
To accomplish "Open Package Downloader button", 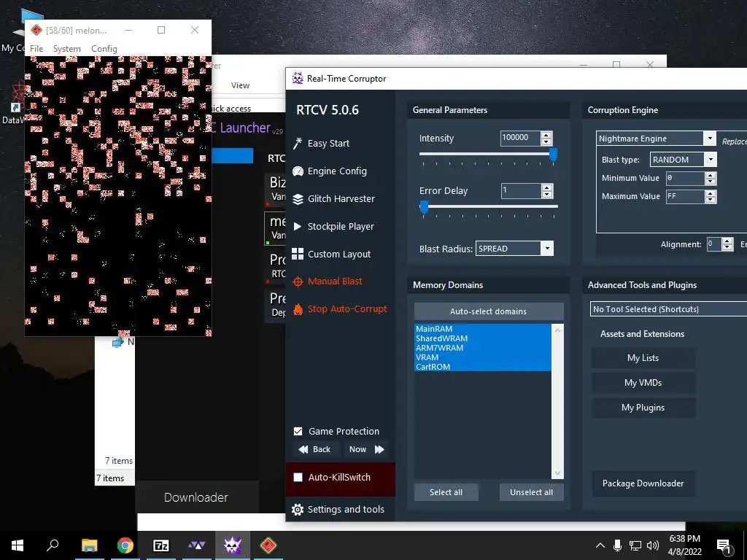I will 643,483.
